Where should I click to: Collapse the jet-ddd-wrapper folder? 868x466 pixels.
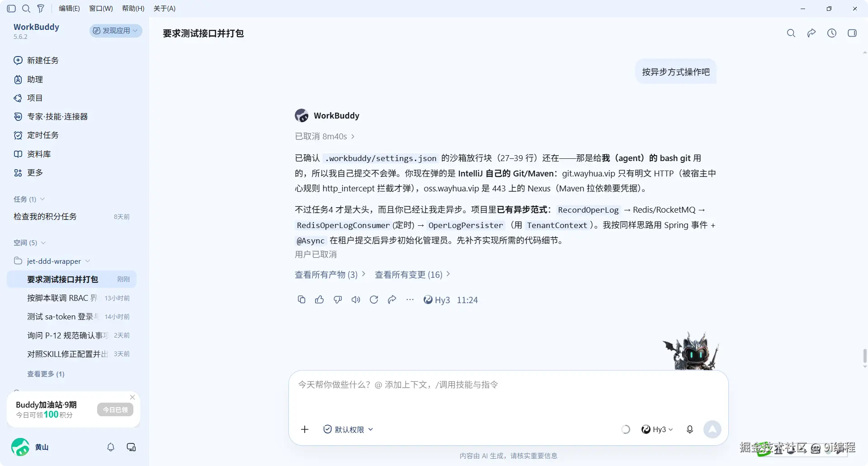pos(52,261)
